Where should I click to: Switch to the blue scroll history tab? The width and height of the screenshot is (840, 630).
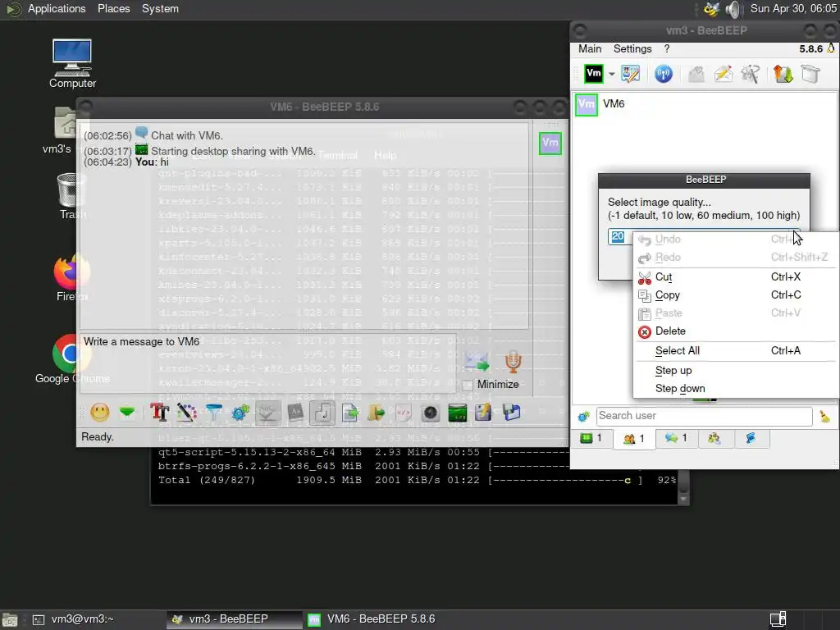[751, 438]
